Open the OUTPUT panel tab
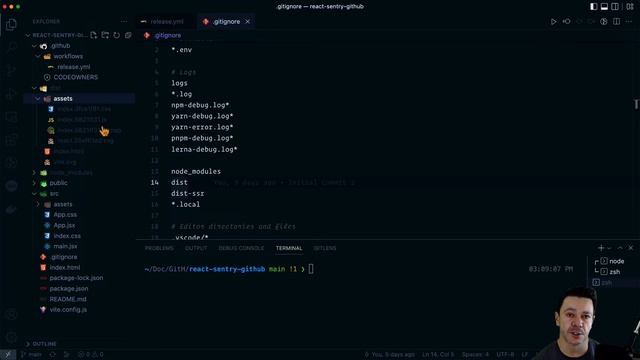 pyautogui.click(x=196, y=248)
